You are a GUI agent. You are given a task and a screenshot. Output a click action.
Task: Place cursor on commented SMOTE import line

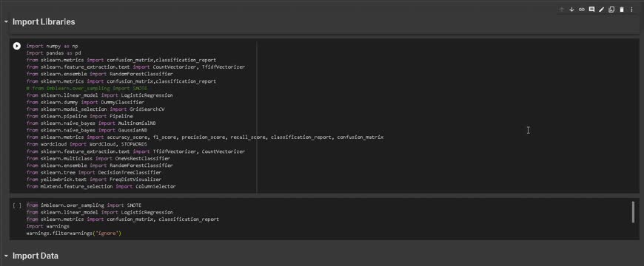coord(87,88)
